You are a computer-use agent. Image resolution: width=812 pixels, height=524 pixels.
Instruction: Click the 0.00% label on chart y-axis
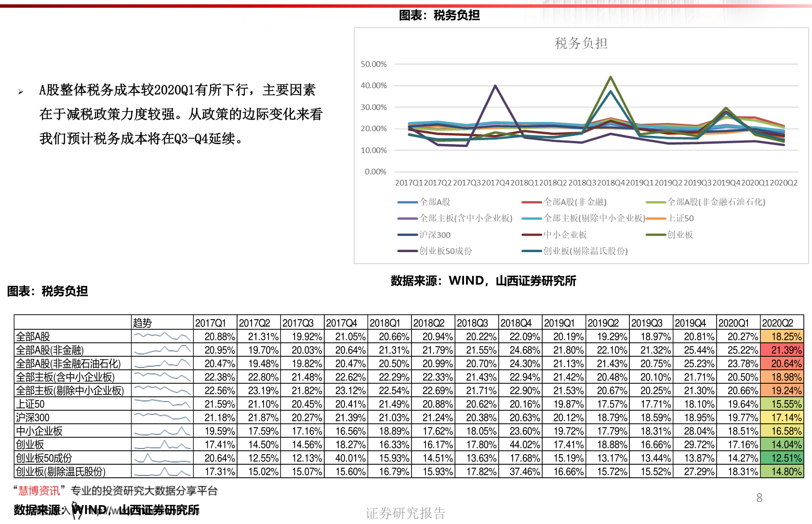[x=375, y=172]
